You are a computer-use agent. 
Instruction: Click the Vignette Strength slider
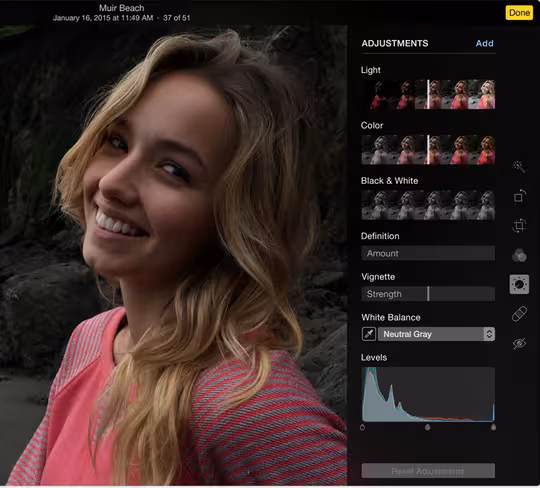tap(428, 294)
